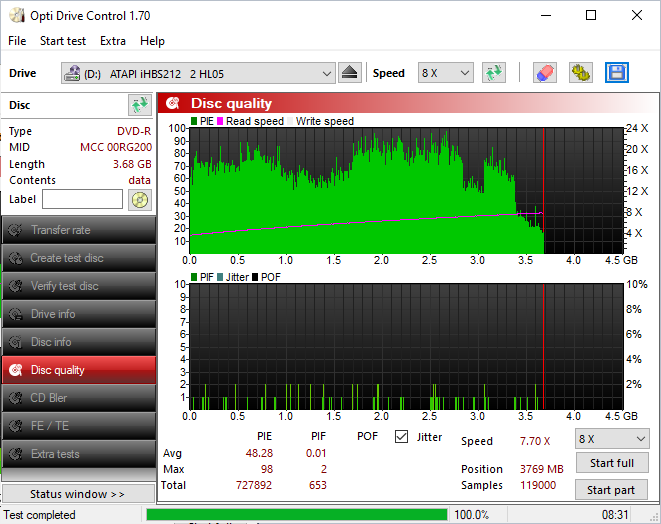Click the label apply icon beside Label field
Image resolution: width=661 pixels, height=524 pixels.
tap(139, 199)
